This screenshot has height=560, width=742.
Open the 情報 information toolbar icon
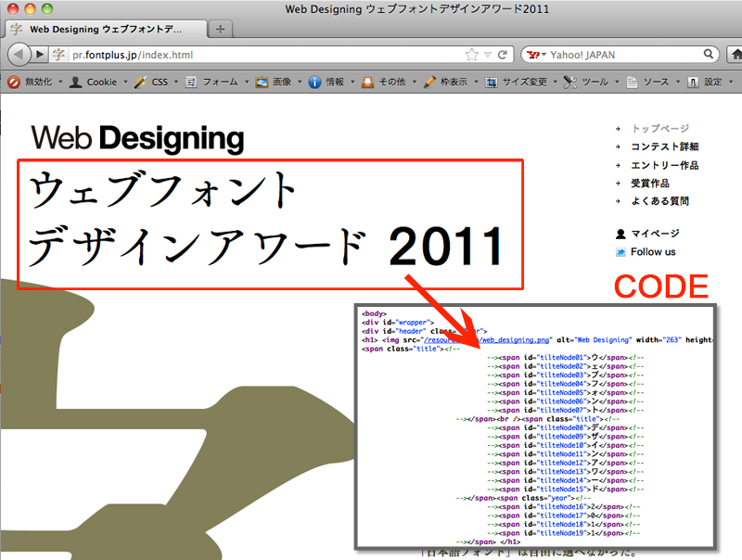(x=314, y=83)
